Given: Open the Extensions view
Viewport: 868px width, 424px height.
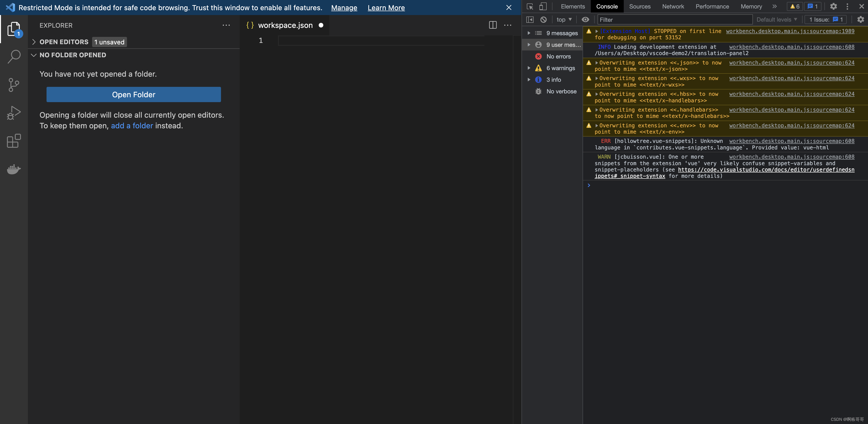Looking at the screenshot, I should (x=14, y=141).
